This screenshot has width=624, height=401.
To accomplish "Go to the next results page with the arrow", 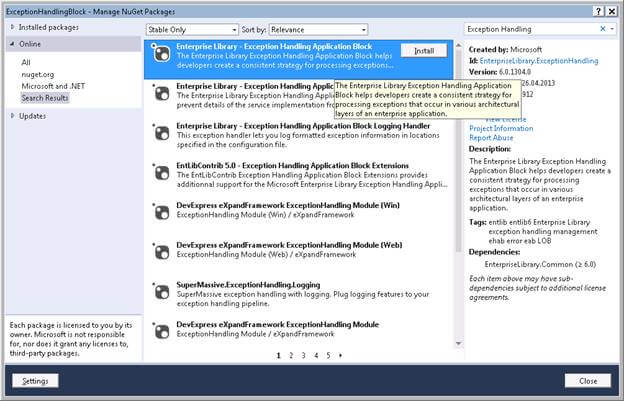I will click(340, 356).
